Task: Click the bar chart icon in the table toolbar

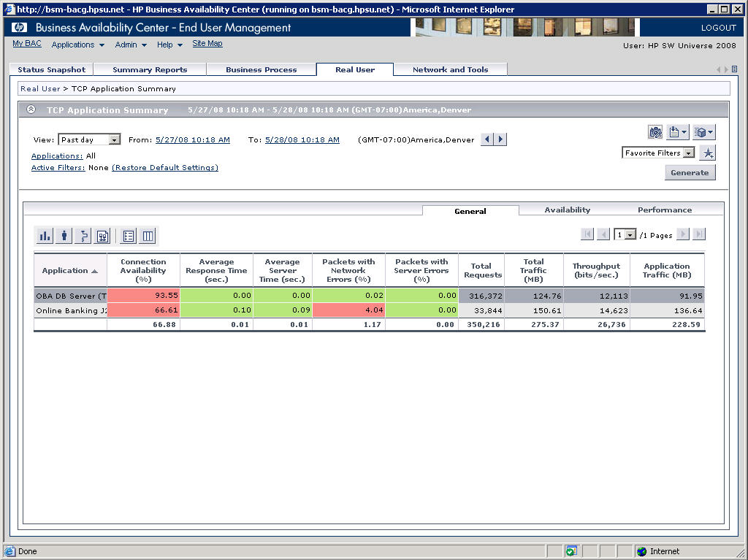Action: pyautogui.click(x=45, y=236)
